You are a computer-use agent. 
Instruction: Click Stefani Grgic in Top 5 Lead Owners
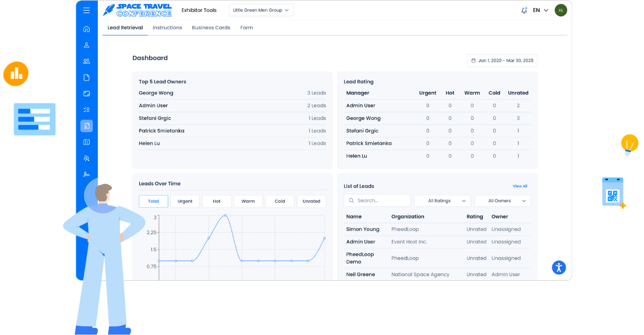click(155, 118)
